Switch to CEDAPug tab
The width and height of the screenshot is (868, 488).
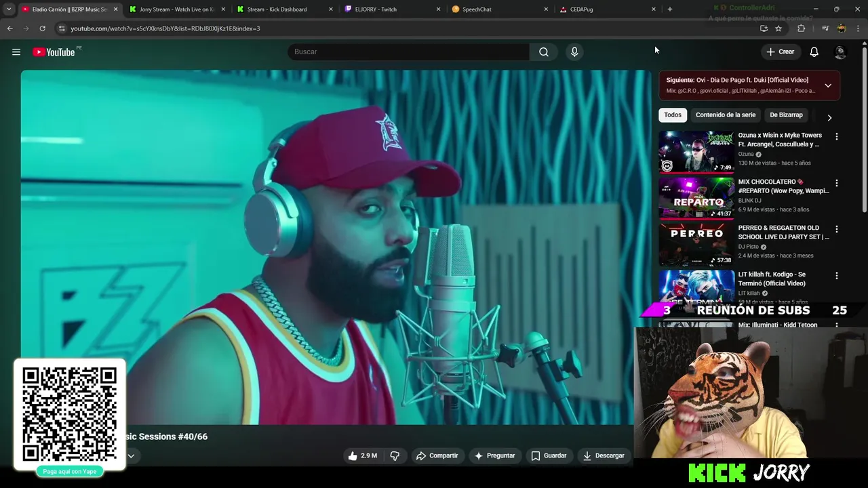click(x=608, y=9)
